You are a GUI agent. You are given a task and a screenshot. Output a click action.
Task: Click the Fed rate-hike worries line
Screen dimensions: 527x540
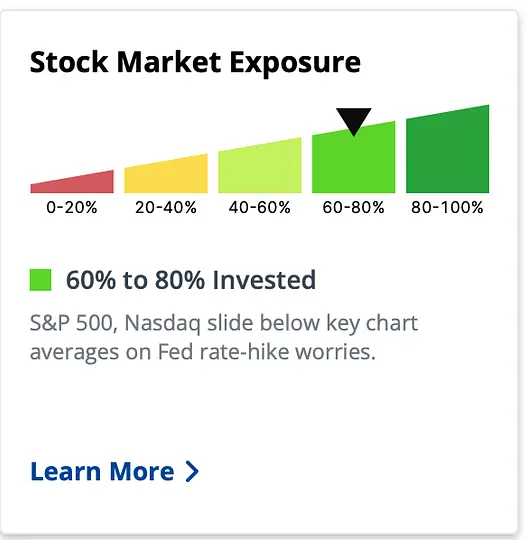tap(203, 353)
